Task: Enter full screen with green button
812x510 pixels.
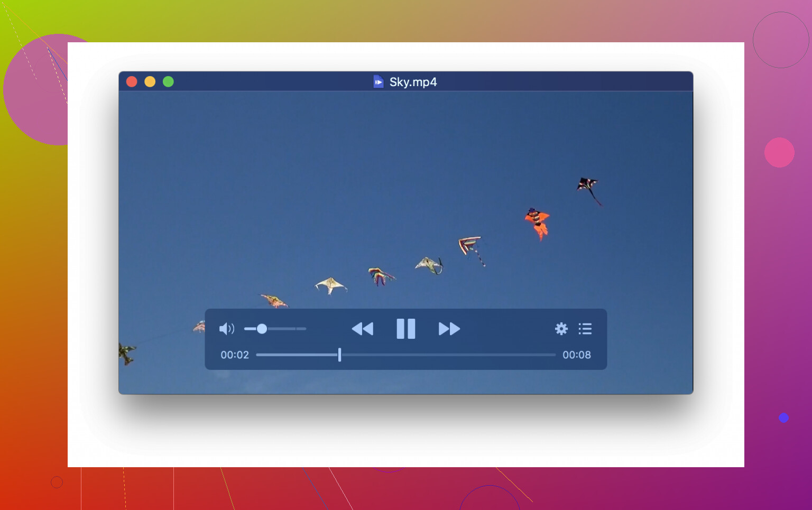Action: coord(168,81)
